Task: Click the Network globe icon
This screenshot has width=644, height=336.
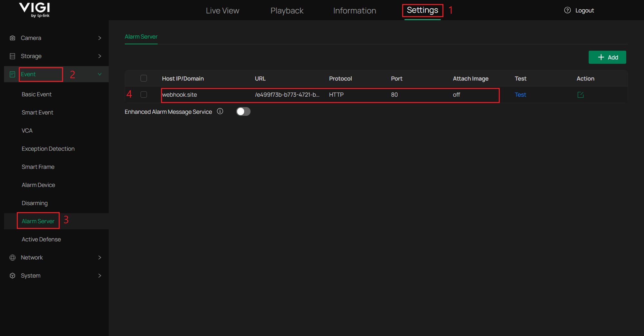Action: coord(13,258)
